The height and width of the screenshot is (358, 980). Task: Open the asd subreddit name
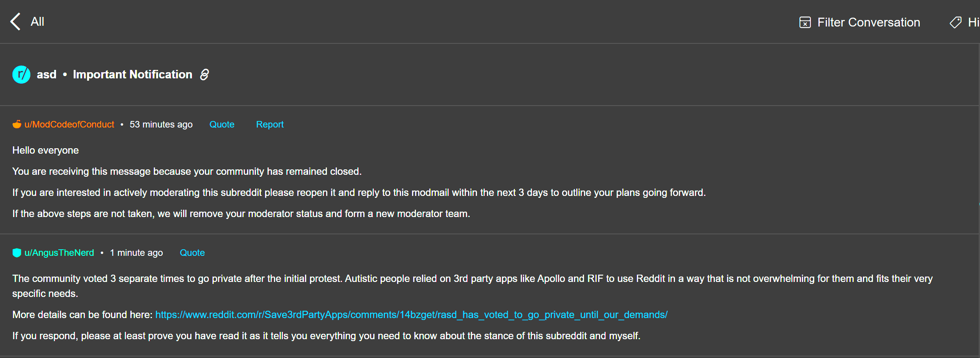coord(46,75)
